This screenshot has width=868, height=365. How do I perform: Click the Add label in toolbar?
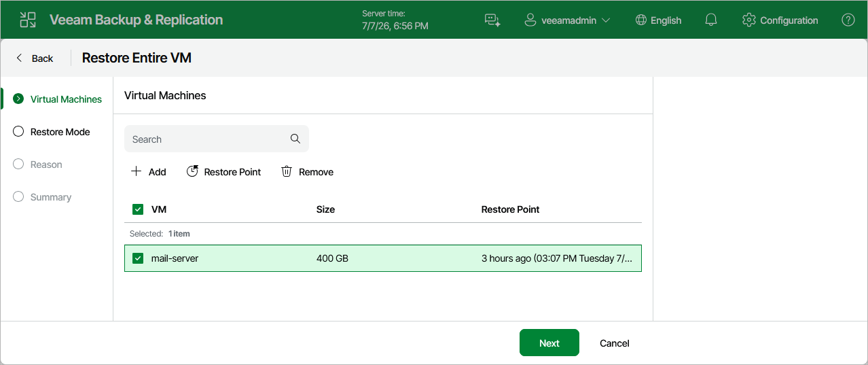pos(157,172)
